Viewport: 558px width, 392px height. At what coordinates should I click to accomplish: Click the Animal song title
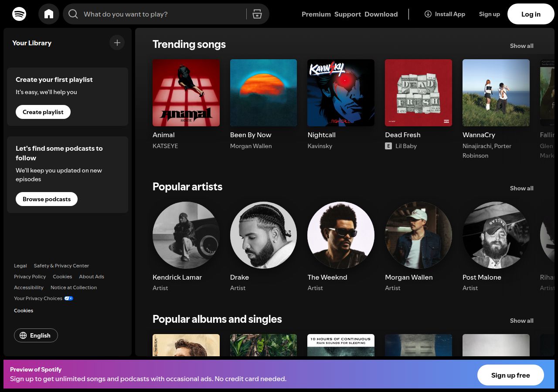point(163,135)
